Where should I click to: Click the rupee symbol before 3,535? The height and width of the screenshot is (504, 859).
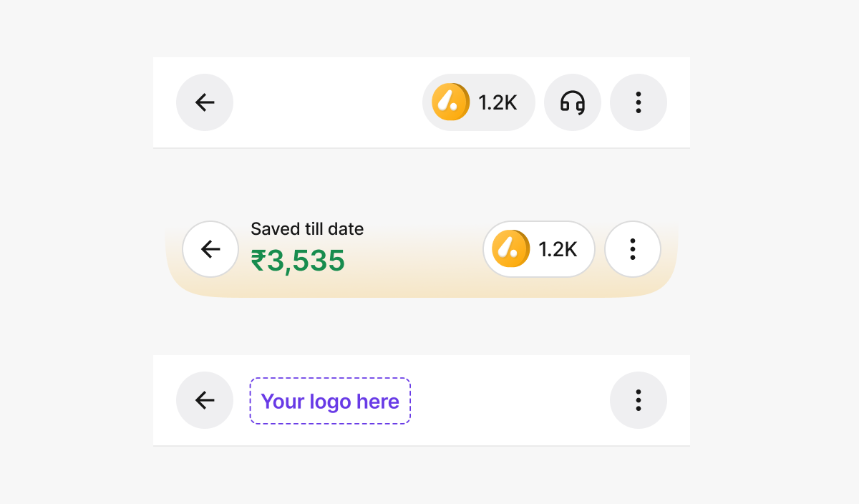tap(258, 261)
